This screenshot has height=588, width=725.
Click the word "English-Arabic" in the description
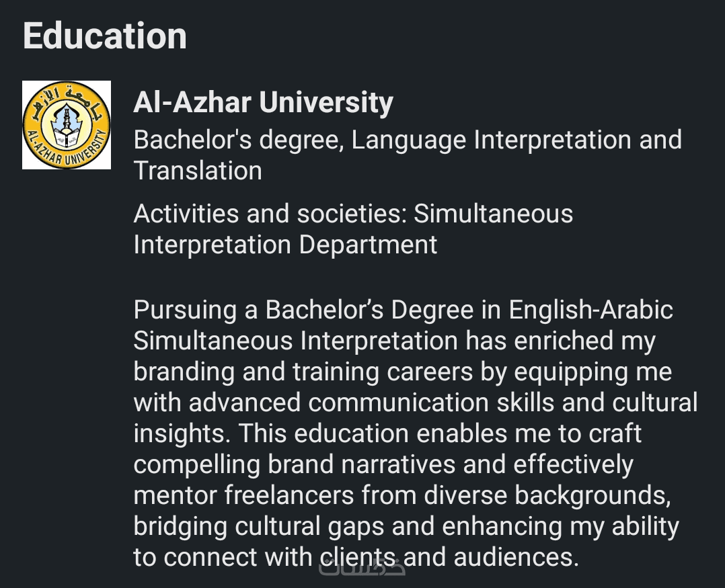[x=591, y=310]
